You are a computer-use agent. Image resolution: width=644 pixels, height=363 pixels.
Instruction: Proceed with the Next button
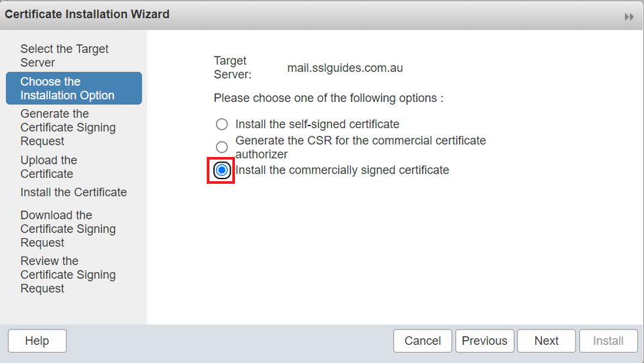pos(546,341)
